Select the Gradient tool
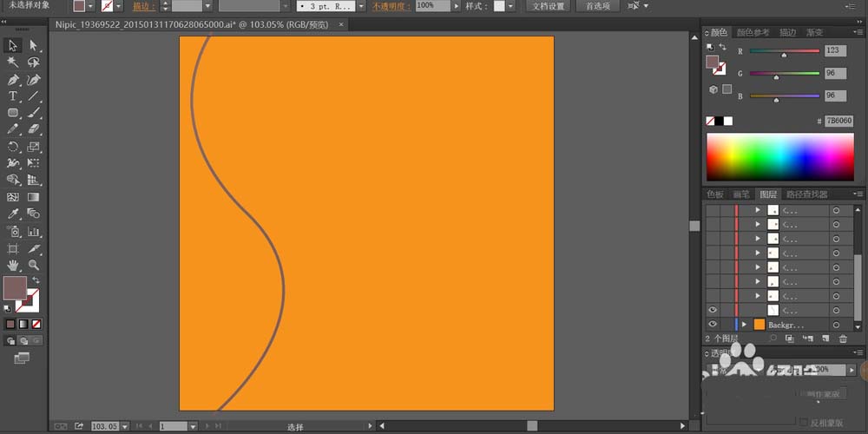Viewport: 868px width, 434px height. 34,197
